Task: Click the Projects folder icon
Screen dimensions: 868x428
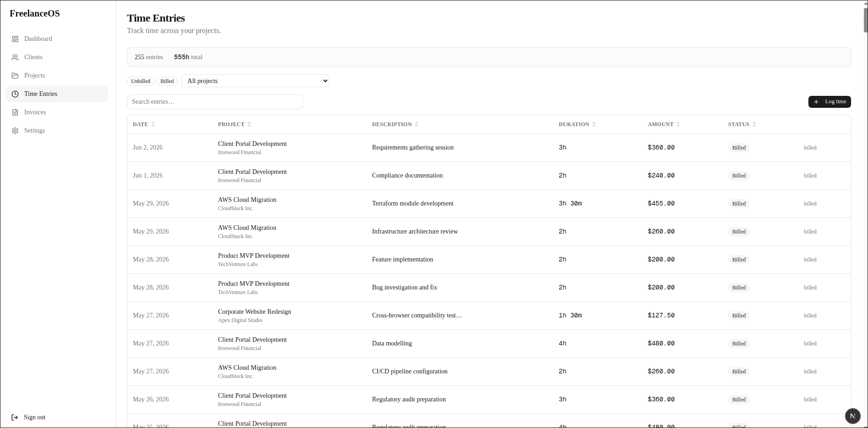Action: (15, 76)
